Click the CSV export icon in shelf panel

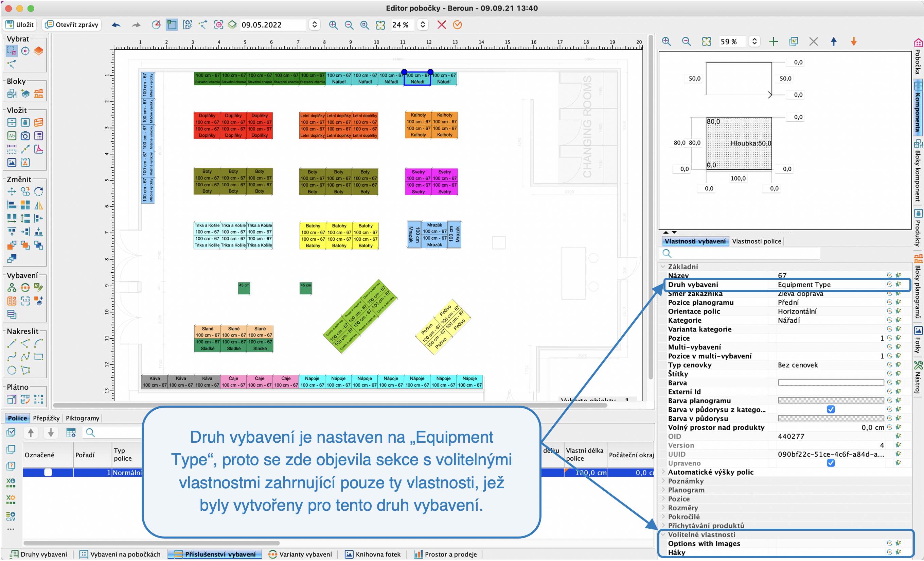pyautogui.click(x=11, y=516)
